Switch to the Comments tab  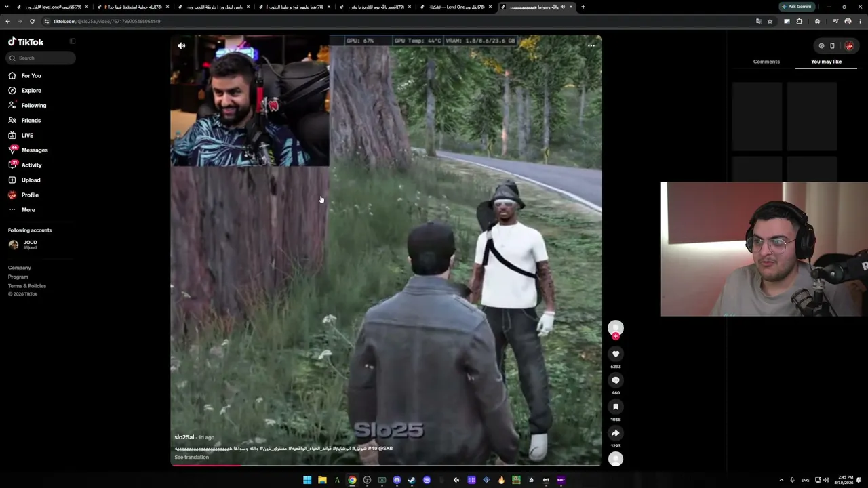coord(766,62)
